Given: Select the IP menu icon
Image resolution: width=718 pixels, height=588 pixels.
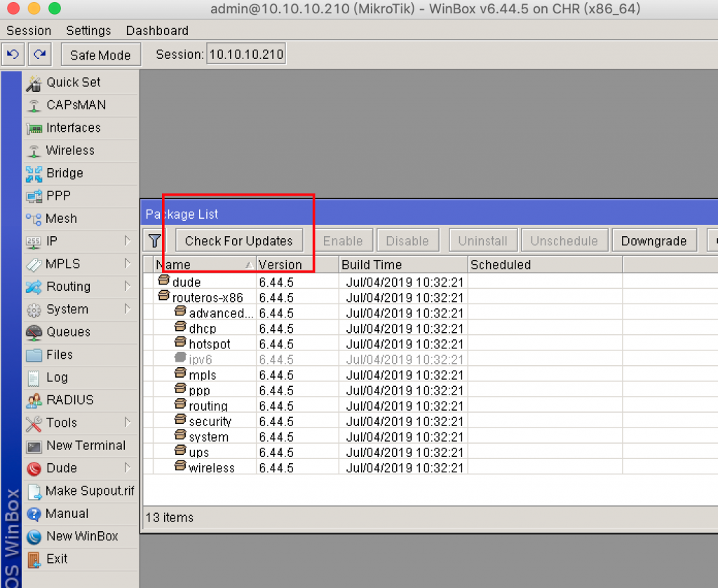Looking at the screenshot, I should (34, 241).
